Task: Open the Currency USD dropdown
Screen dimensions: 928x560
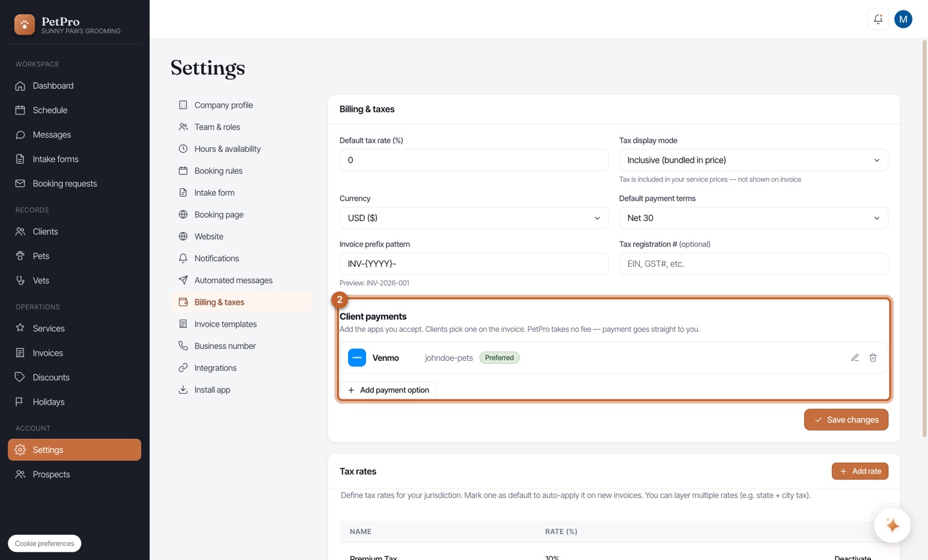Action: (x=474, y=218)
